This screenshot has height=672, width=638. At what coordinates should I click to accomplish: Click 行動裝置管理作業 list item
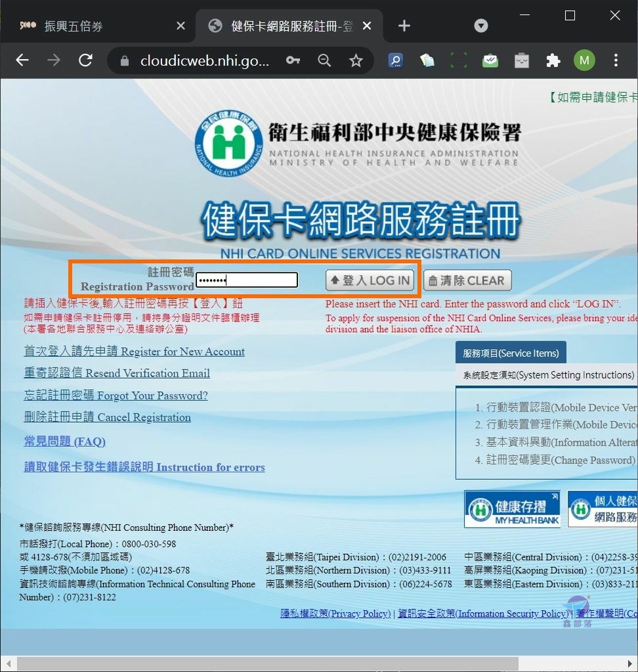pyautogui.click(x=562, y=425)
